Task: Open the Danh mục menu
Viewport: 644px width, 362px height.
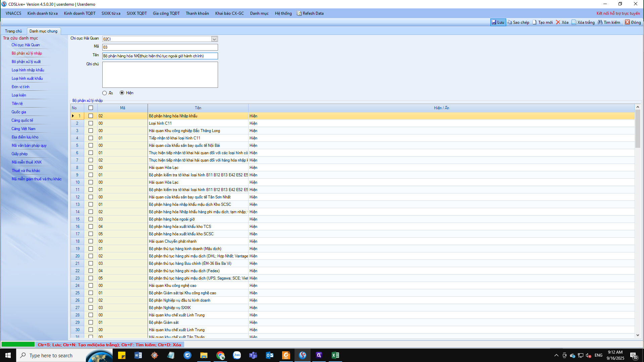Action: click(x=259, y=13)
